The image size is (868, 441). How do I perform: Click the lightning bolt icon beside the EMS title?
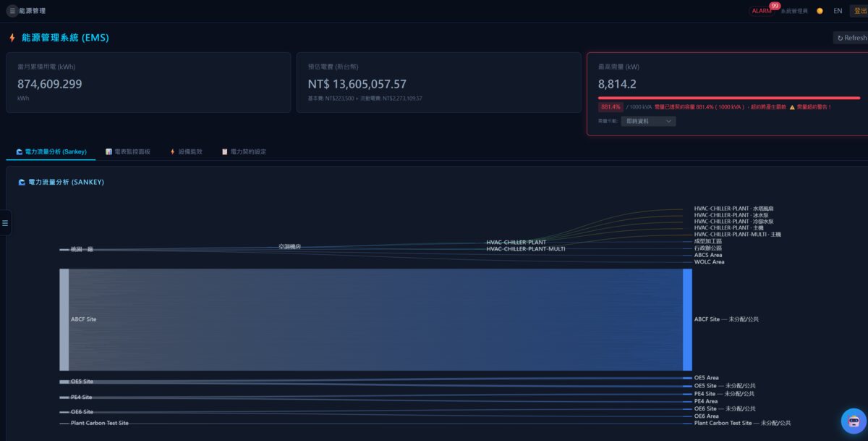(x=12, y=38)
